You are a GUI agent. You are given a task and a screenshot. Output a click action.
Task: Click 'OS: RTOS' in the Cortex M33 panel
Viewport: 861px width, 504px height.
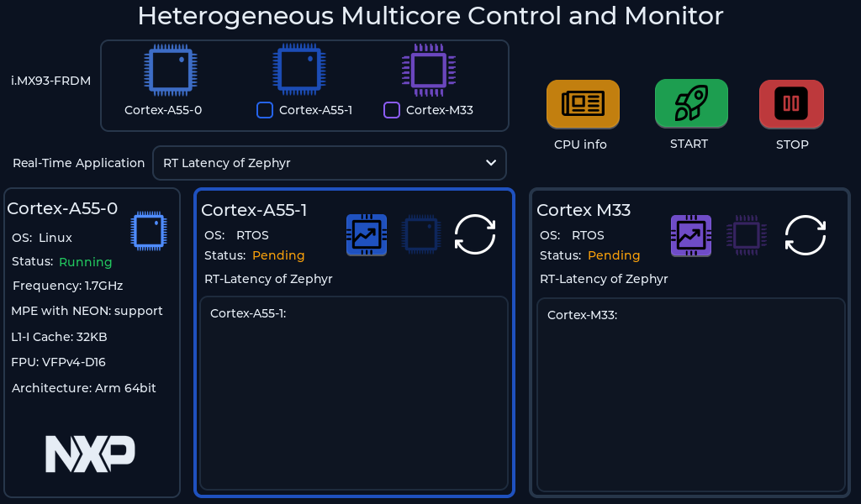click(572, 235)
